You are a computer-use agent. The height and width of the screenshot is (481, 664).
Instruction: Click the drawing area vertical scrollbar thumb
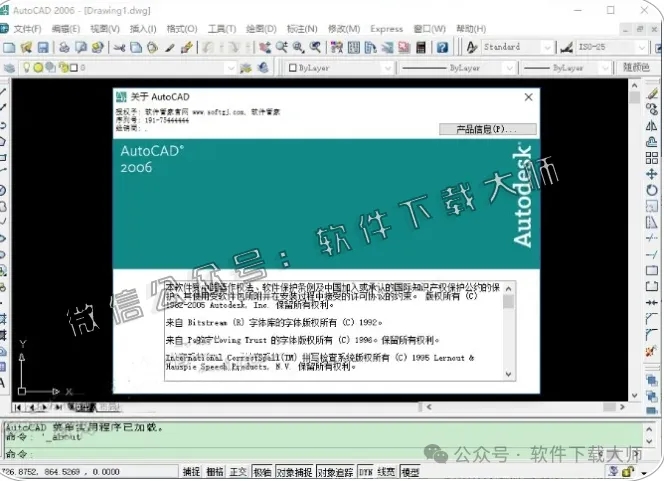634,97
